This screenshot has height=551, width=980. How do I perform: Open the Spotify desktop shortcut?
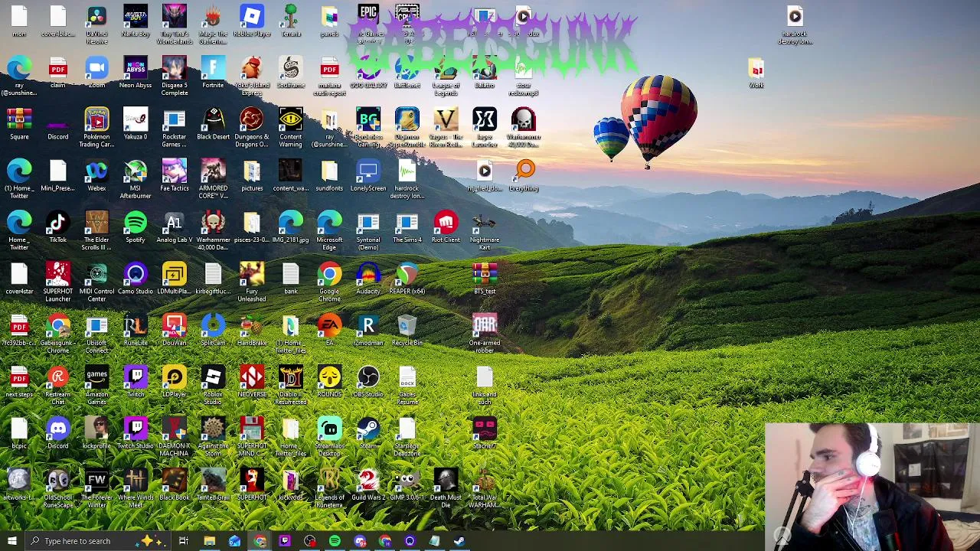(136, 227)
